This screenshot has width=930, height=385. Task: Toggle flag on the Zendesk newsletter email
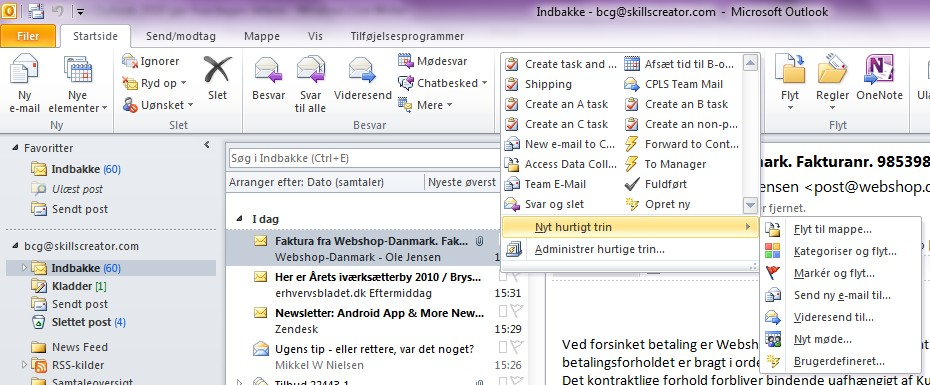[x=517, y=311]
